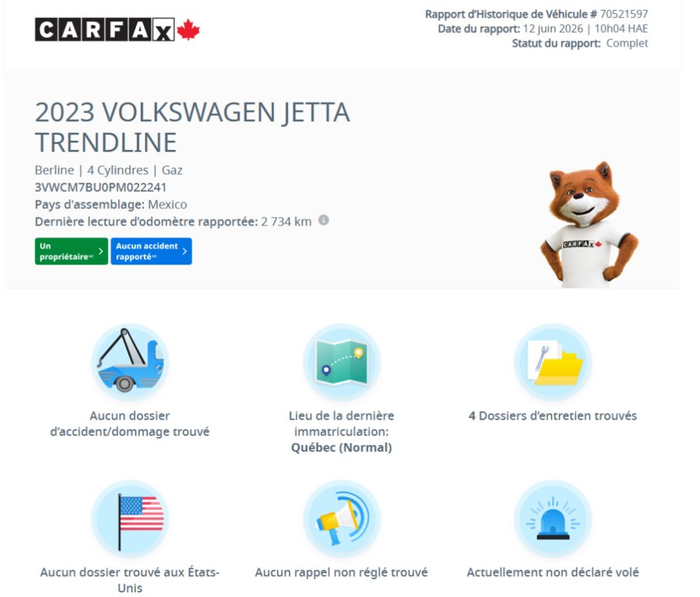Select the VIN 3VWCM7BU0PM022241
Image resolution: width=700 pixels, height=597 pixels.
click(100, 187)
